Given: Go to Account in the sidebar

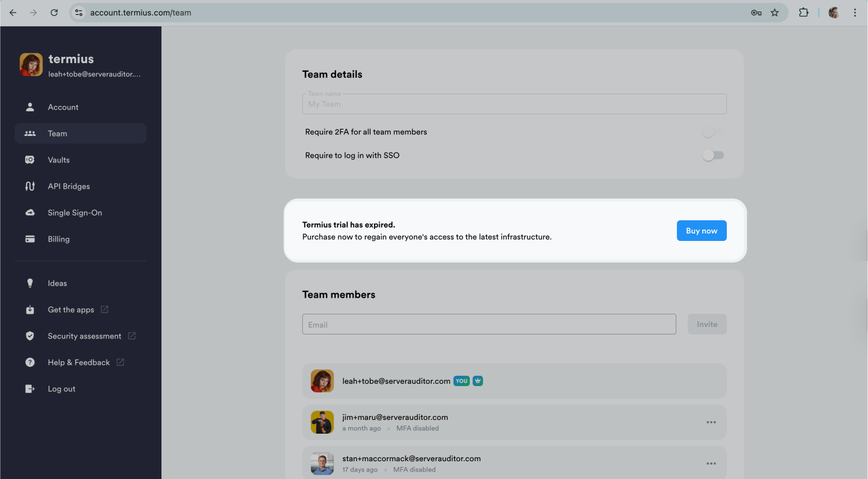Looking at the screenshot, I should click(x=80, y=107).
